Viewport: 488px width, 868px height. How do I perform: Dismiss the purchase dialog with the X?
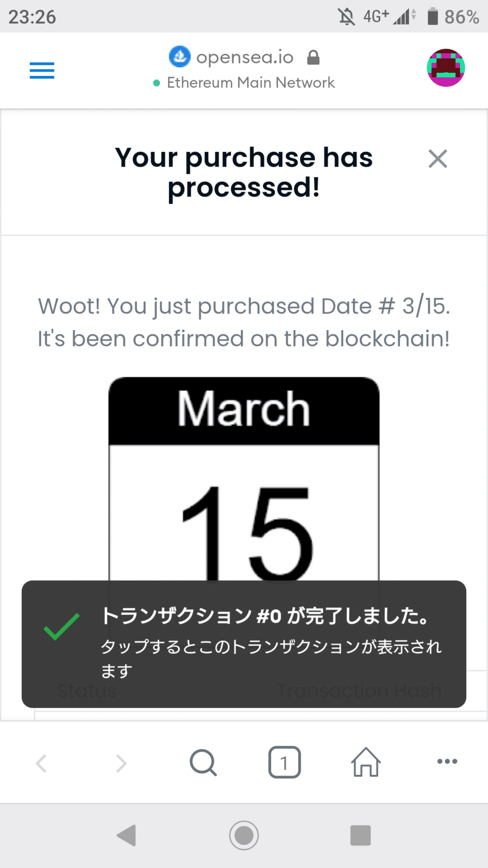438,159
